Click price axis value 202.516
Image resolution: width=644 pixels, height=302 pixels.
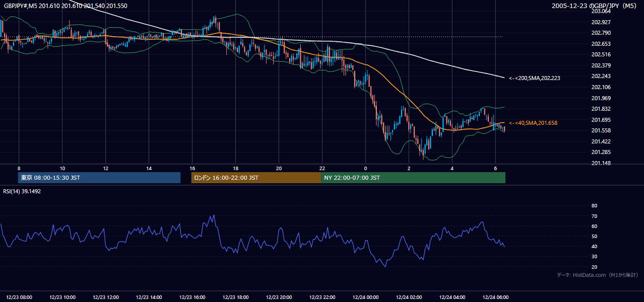tap(601, 54)
